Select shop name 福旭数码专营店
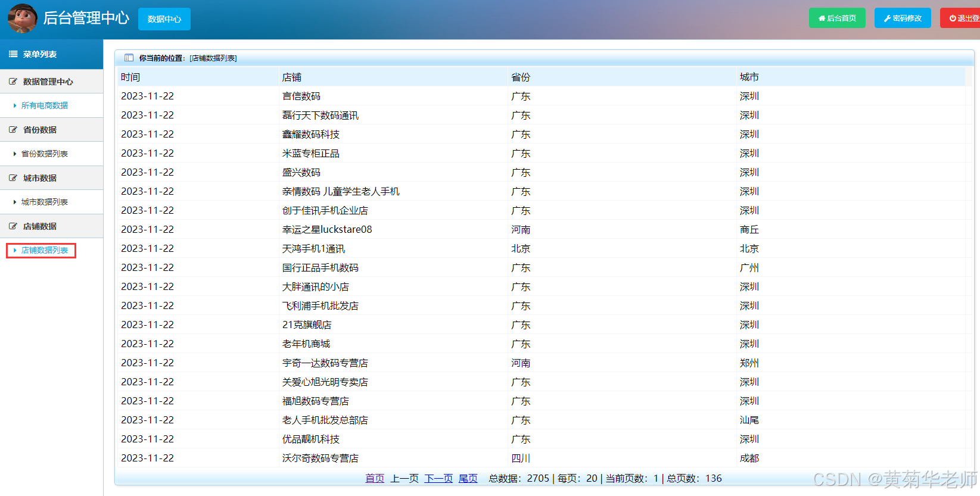 (316, 401)
